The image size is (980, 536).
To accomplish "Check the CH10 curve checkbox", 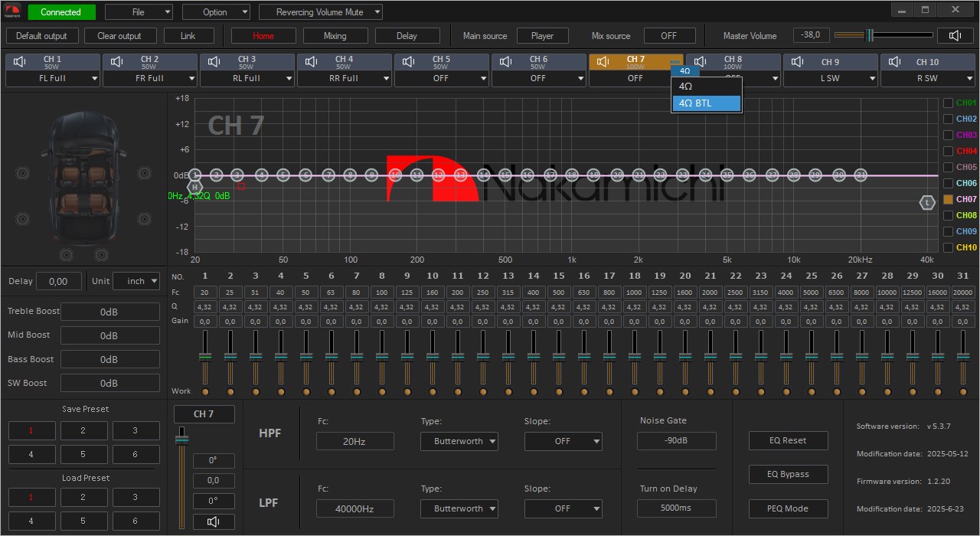I will [948, 247].
